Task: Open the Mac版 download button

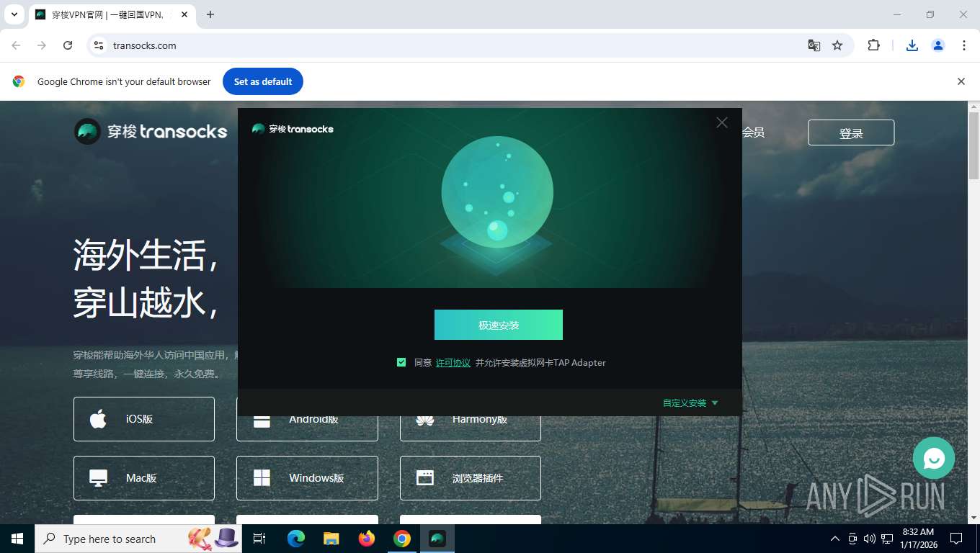Action: click(x=144, y=478)
